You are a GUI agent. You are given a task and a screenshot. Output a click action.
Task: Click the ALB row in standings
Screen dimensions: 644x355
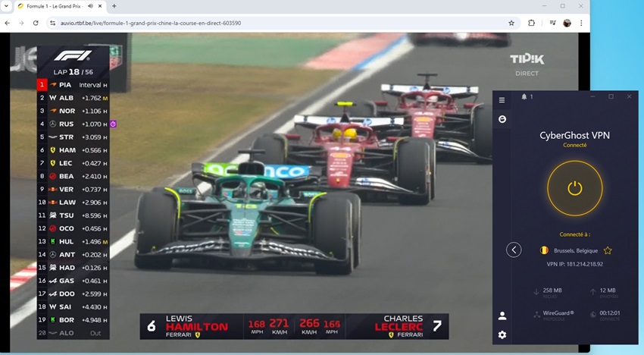click(x=73, y=98)
